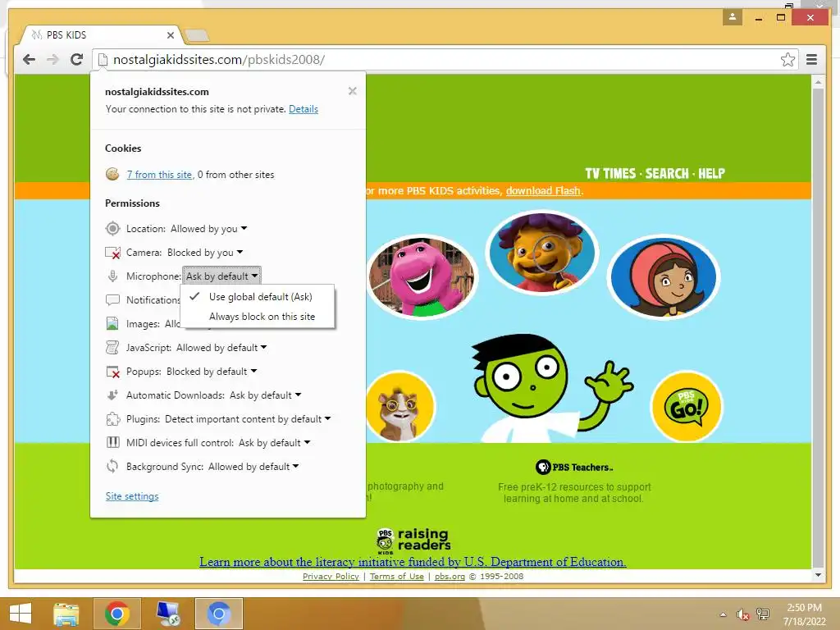
Task: Reload the page with the refresh icon
Action: coord(76,59)
